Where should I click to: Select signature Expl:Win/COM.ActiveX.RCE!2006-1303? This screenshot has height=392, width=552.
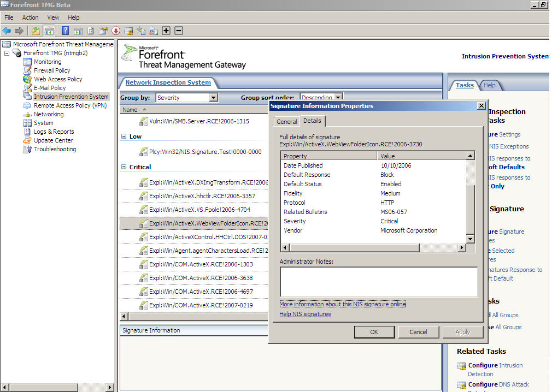(x=201, y=264)
